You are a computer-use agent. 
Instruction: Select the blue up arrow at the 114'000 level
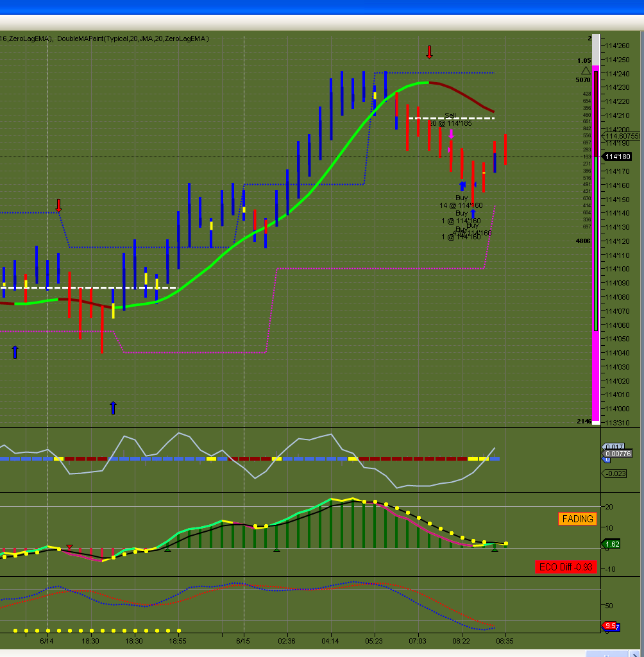(x=113, y=407)
